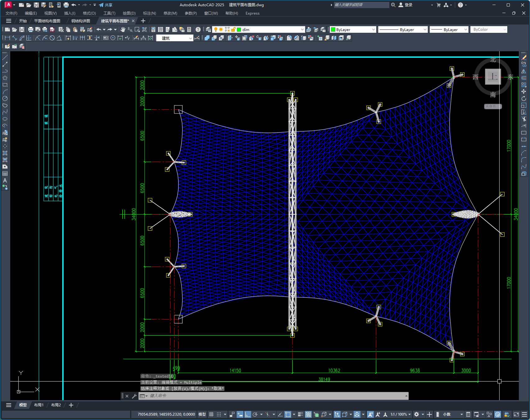Select the Linear dimension tool
The height and width of the screenshot is (420, 530).
pyautogui.click(x=7, y=38)
